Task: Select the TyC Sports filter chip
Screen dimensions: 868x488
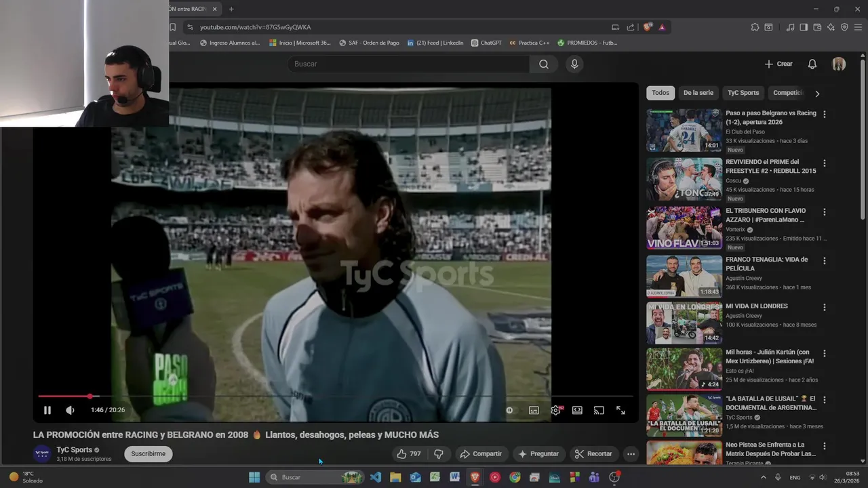Action: (743, 93)
